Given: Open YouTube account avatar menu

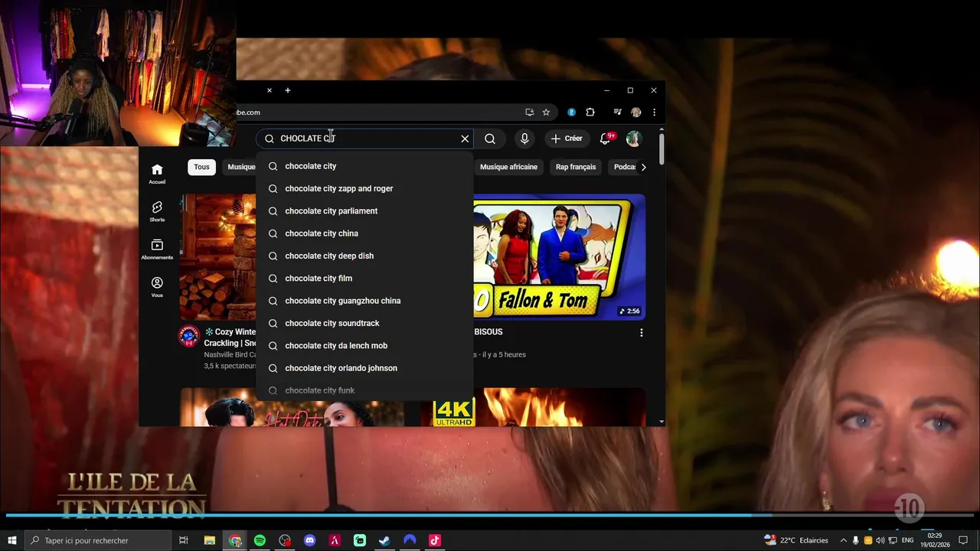Looking at the screenshot, I should pyautogui.click(x=633, y=139).
